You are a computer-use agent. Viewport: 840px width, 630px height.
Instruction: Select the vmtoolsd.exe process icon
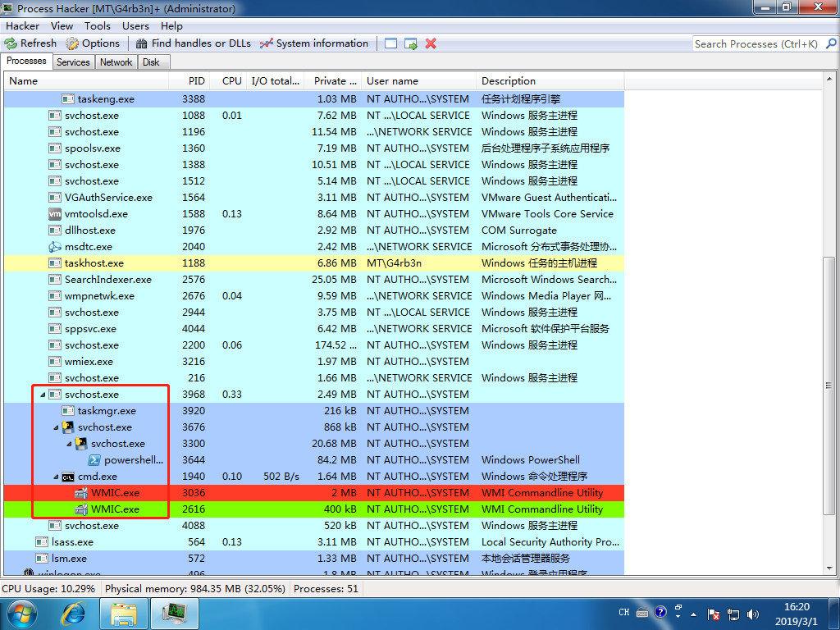tap(55, 214)
